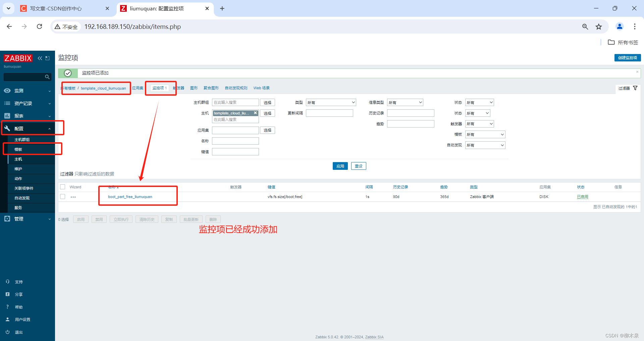Click the 已启用 status link

[583, 197]
